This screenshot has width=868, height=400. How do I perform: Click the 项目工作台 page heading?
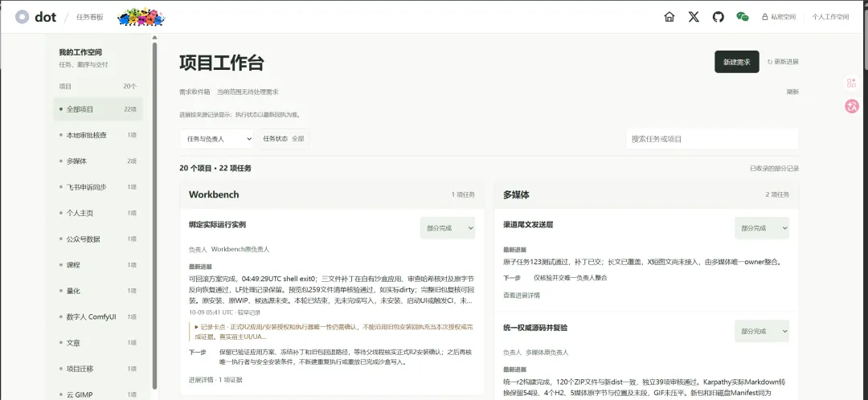click(222, 63)
